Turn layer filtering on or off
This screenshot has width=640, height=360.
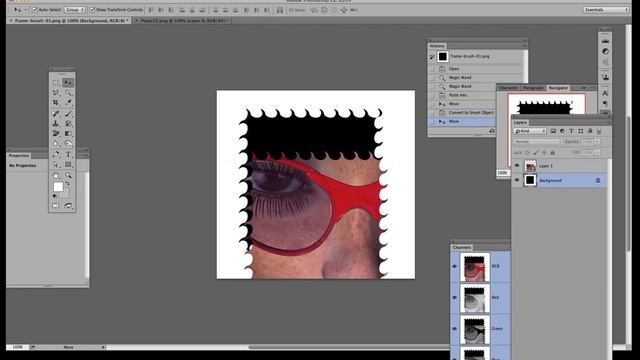click(599, 131)
